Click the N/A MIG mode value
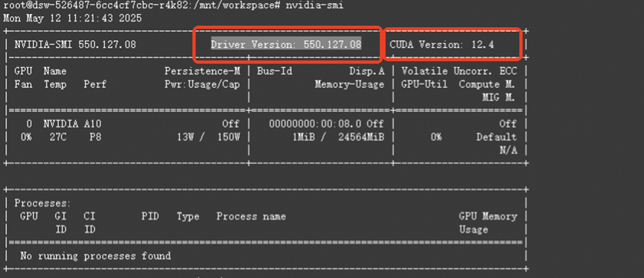This screenshot has width=644, height=278. tap(508, 150)
